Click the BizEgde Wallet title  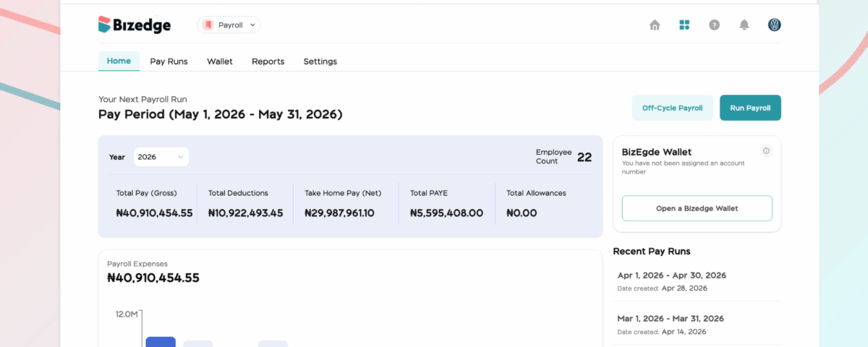point(657,152)
